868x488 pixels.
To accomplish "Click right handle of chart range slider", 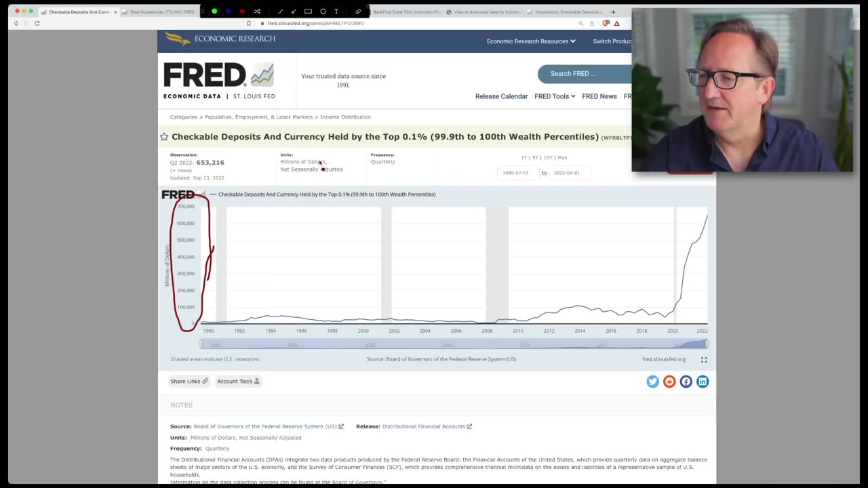I will [x=707, y=344].
